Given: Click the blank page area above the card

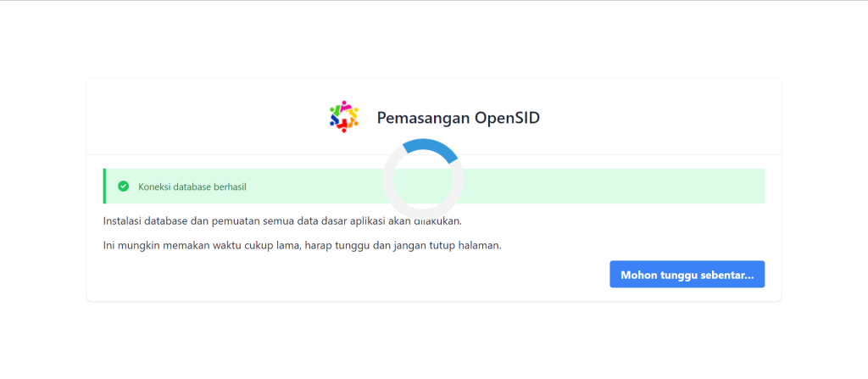Looking at the screenshot, I should tap(434, 40).
